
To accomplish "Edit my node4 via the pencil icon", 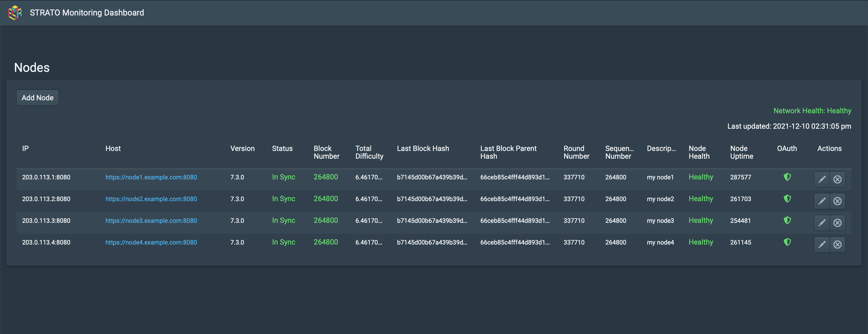I will [x=822, y=244].
